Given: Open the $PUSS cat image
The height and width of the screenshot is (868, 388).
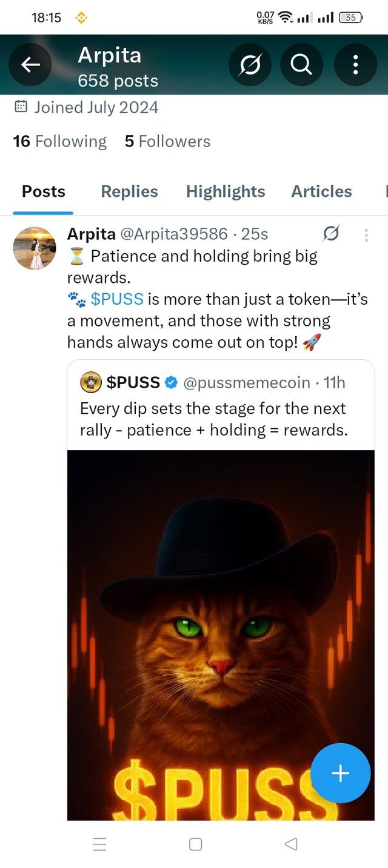Looking at the screenshot, I should [x=221, y=635].
